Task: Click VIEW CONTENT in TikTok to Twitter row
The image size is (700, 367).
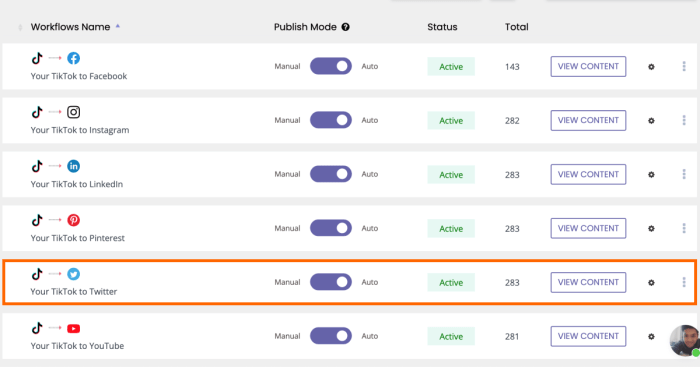Action: (x=588, y=283)
